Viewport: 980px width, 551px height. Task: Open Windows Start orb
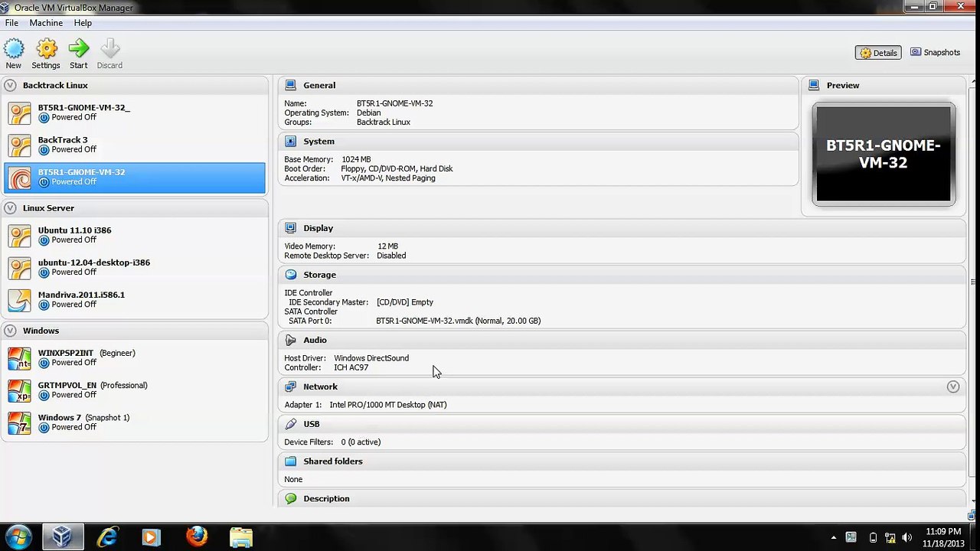tap(18, 537)
